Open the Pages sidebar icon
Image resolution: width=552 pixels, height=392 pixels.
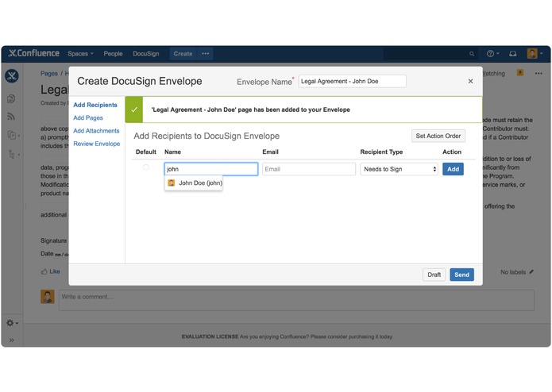(11, 98)
